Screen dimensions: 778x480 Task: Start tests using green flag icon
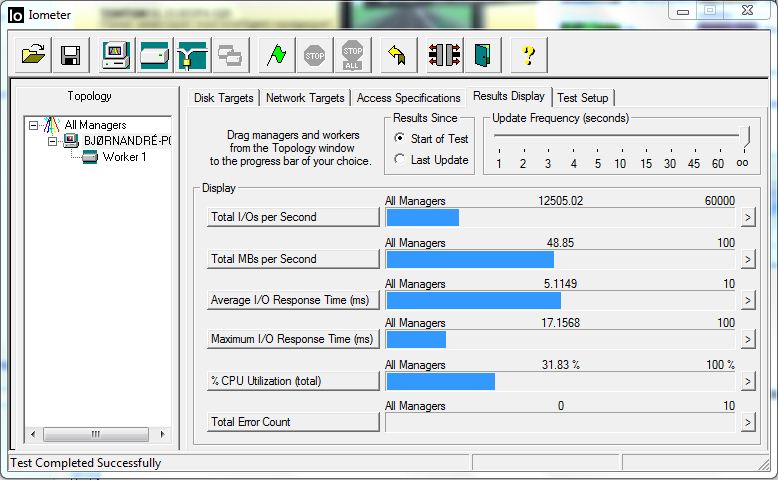click(x=276, y=55)
